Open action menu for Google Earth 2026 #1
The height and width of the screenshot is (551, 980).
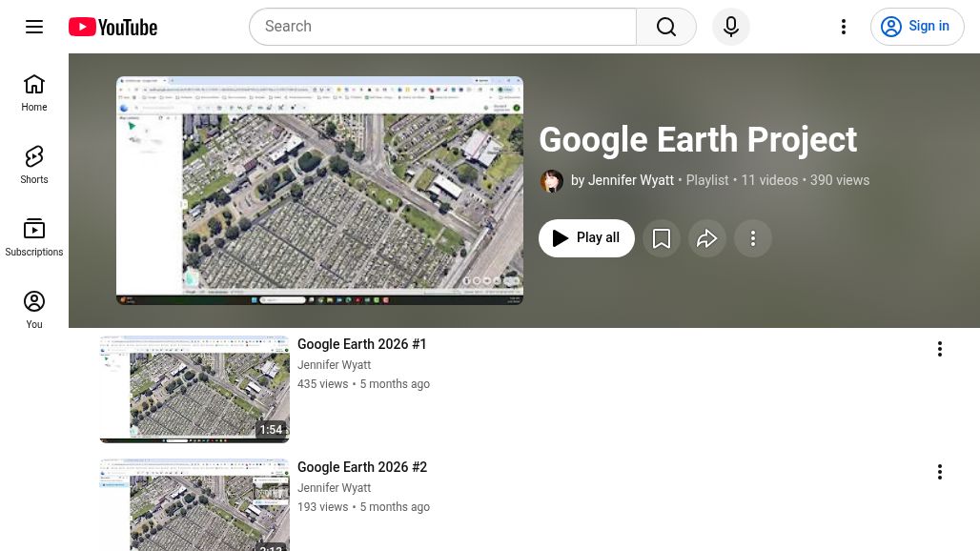coord(939,349)
